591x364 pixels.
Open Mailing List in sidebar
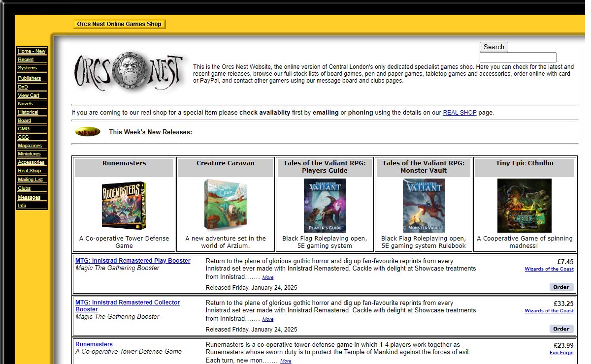pyautogui.click(x=30, y=180)
